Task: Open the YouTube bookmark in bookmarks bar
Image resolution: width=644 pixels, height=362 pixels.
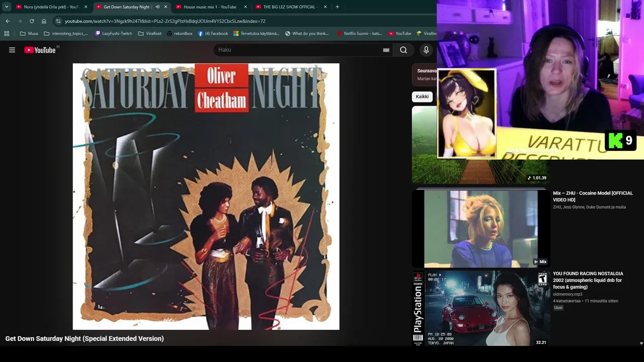Action: point(400,34)
